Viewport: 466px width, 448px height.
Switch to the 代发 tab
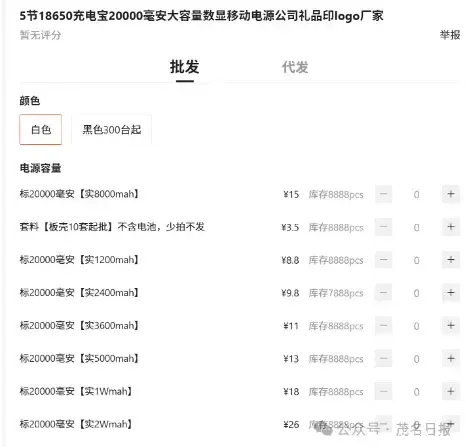(295, 67)
